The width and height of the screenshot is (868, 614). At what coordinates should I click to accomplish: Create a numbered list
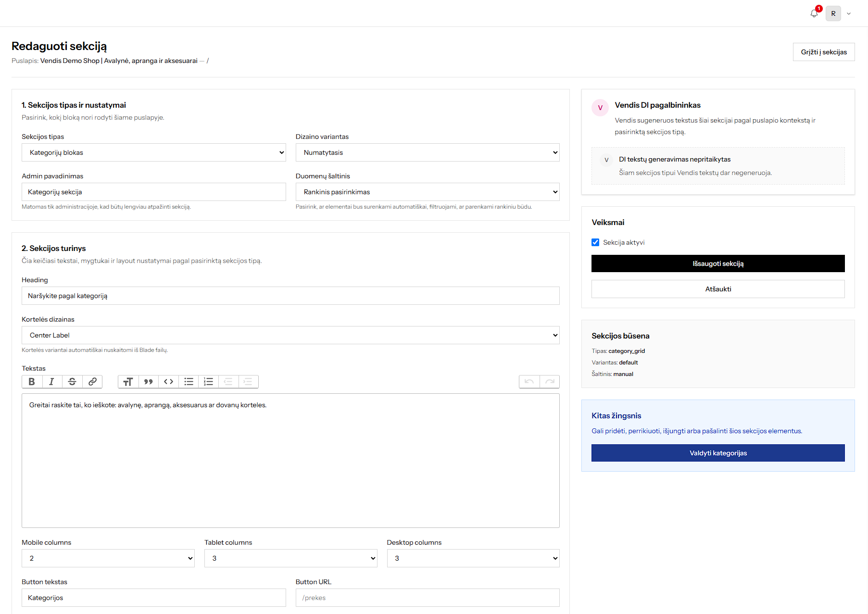(208, 382)
